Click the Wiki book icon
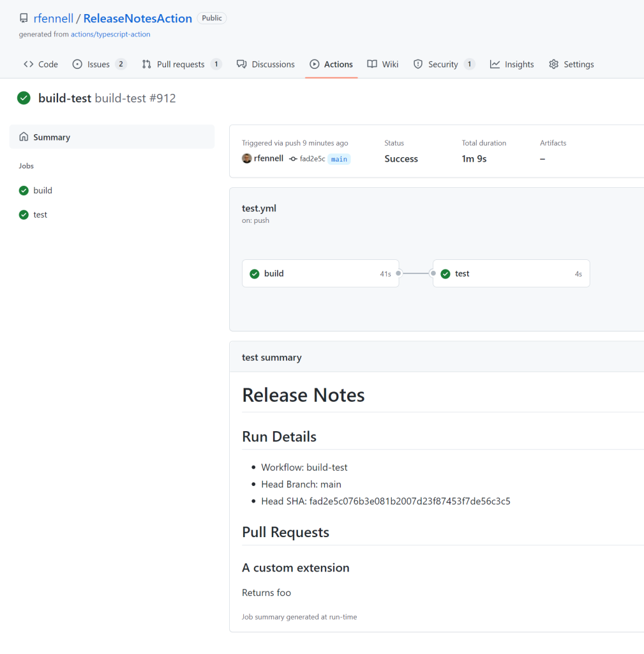 pos(372,65)
